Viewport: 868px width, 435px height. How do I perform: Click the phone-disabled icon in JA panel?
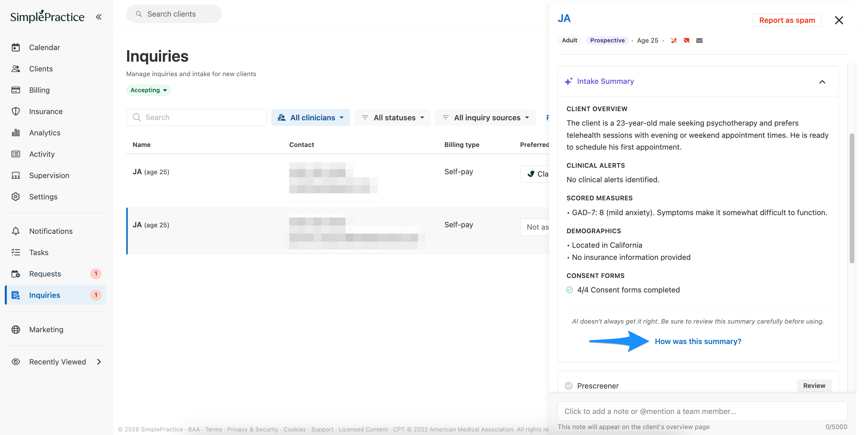click(x=674, y=40)
